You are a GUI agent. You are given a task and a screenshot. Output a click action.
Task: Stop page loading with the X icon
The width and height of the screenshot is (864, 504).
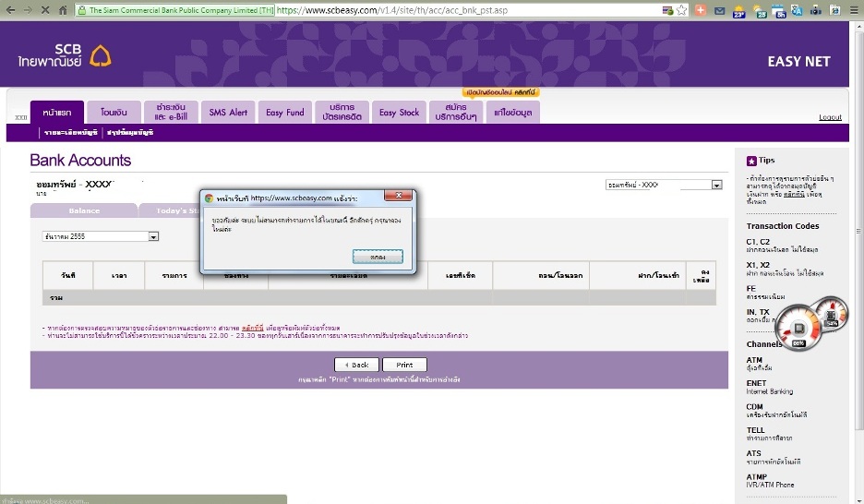tap(45, 10)
